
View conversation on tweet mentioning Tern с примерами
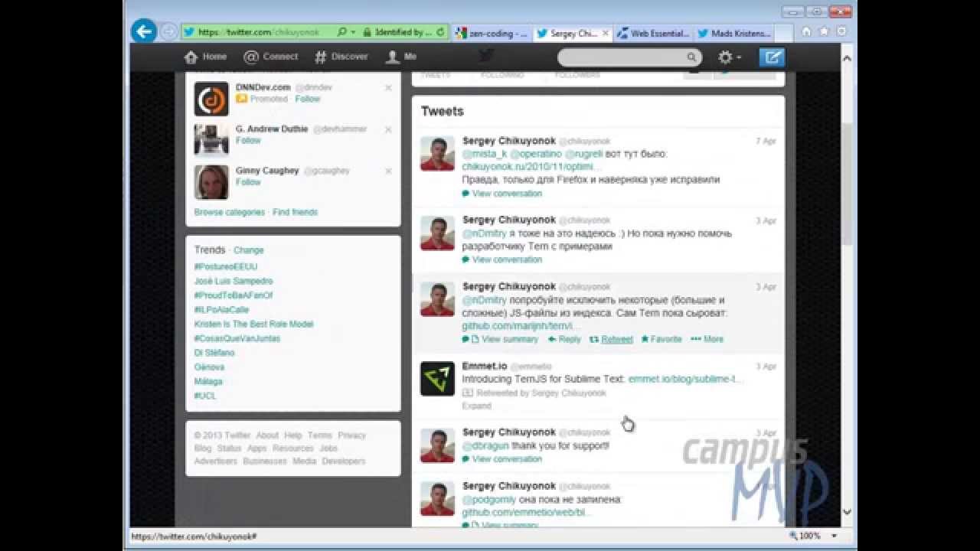click(501, 259)
